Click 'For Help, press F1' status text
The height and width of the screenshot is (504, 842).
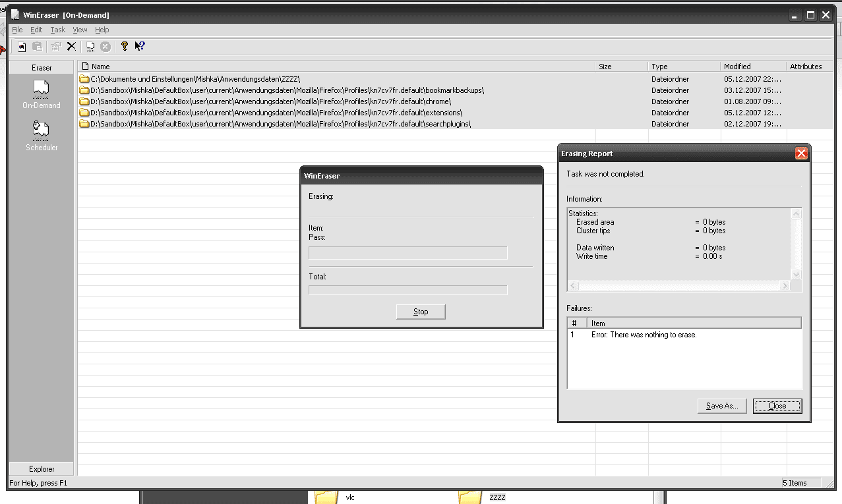tap(38, 483)
